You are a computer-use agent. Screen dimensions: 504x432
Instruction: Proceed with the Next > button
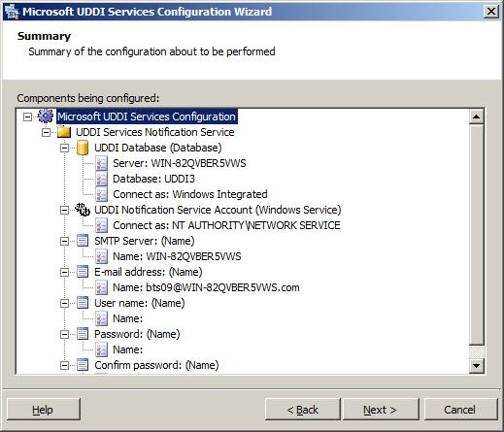tap(381, 410)
